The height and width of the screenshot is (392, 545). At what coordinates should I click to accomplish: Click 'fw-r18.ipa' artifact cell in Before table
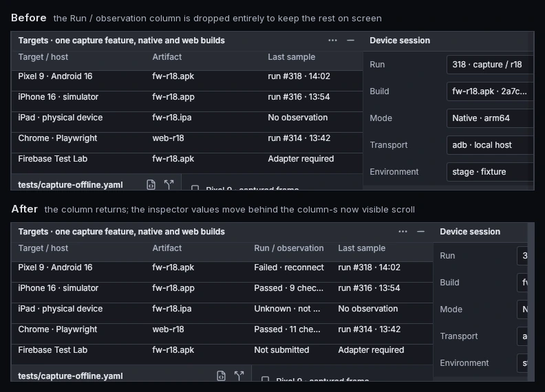point(172,118)
